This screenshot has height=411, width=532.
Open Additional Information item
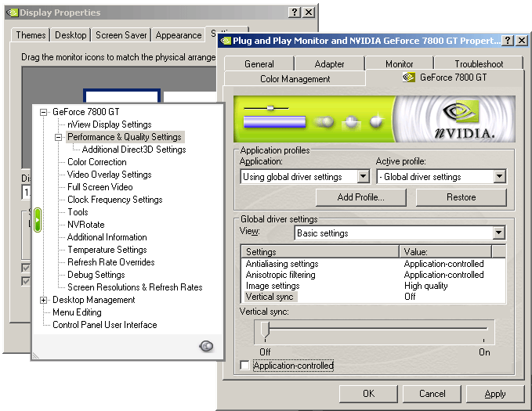point(107,237)
